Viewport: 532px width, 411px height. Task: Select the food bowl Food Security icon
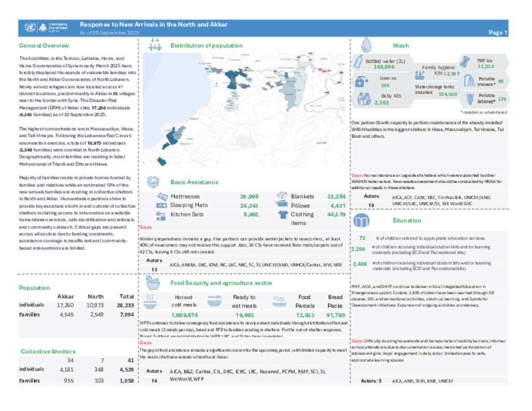click(153, 282)
